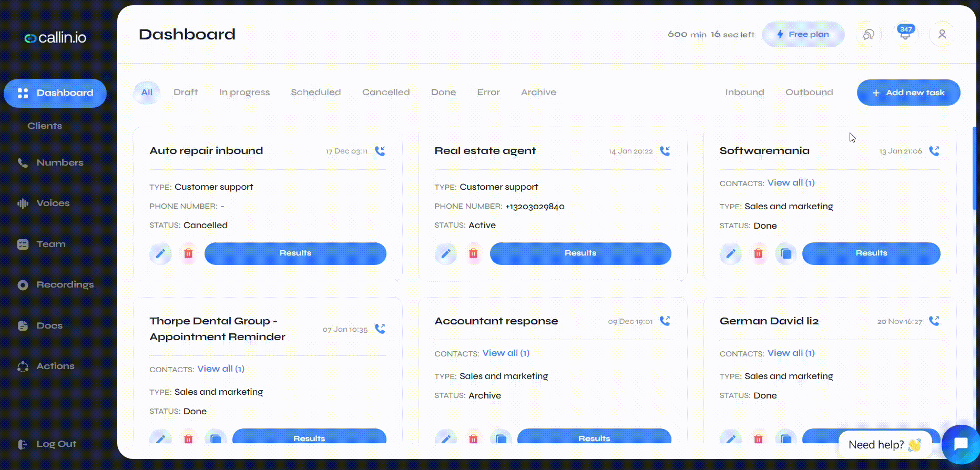Select the Scheduled filter tab

(316, 93)
